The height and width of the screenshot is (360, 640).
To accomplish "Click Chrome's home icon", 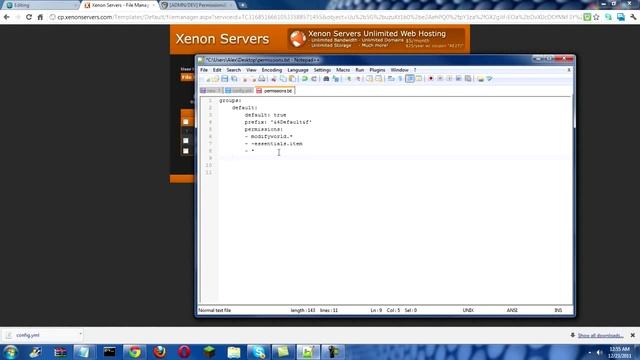I will [40, 17].
